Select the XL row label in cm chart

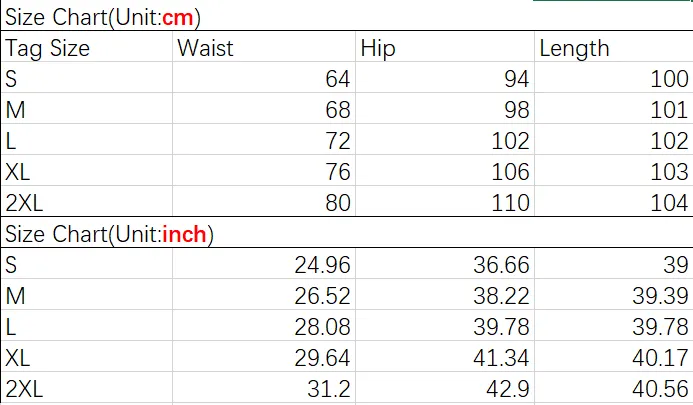click(87, 170)
